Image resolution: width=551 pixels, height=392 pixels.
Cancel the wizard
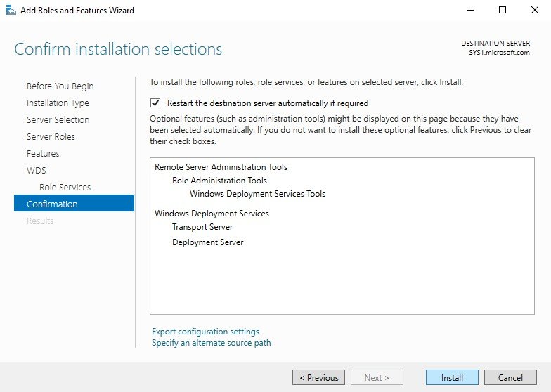pos(510,378)
